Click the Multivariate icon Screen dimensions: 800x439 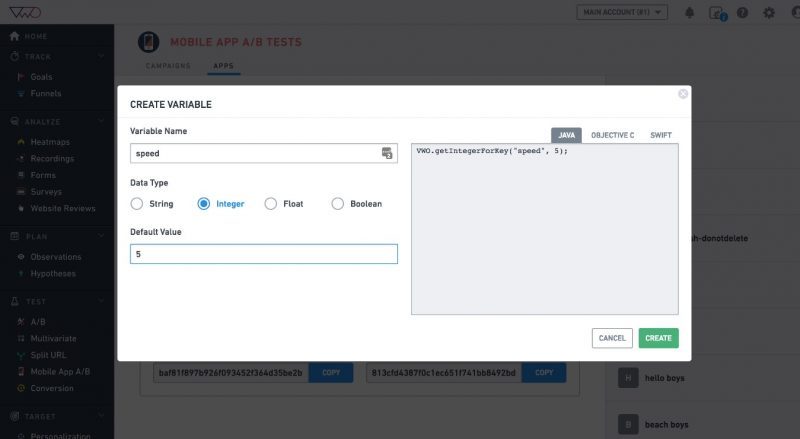pos(21,338)
